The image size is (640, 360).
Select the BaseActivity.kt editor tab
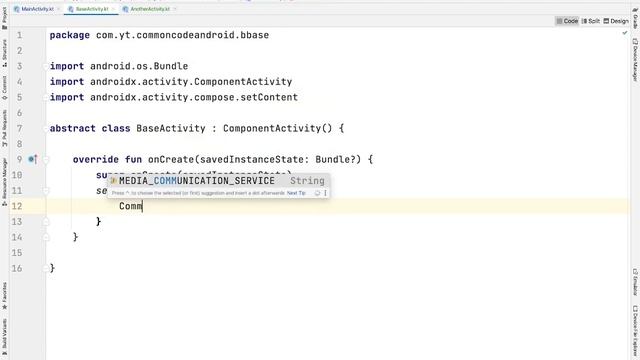[x=91, y=9]
